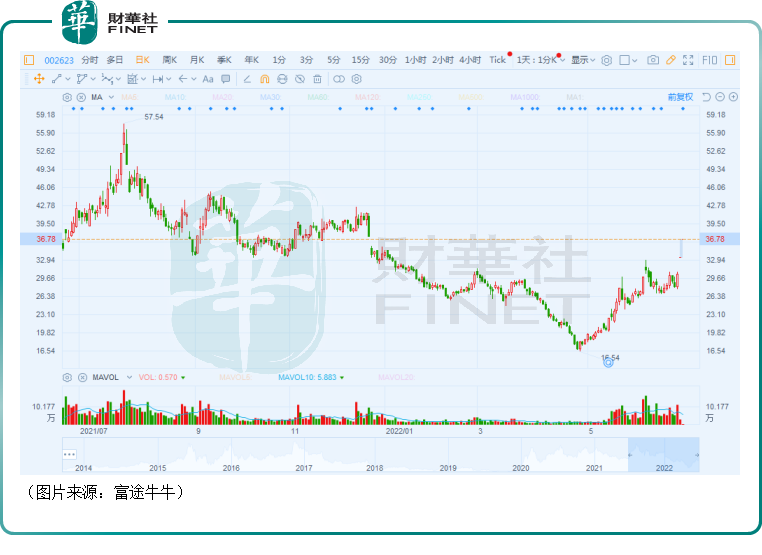Expand the wave tool options arrow

[x=118, y=79]
